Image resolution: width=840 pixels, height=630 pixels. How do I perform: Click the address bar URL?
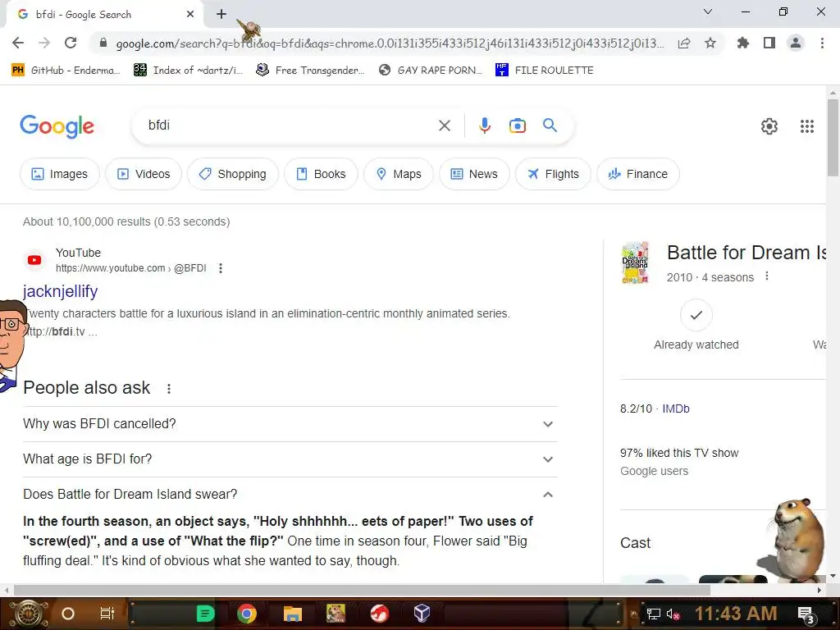(x=390, y=43)
